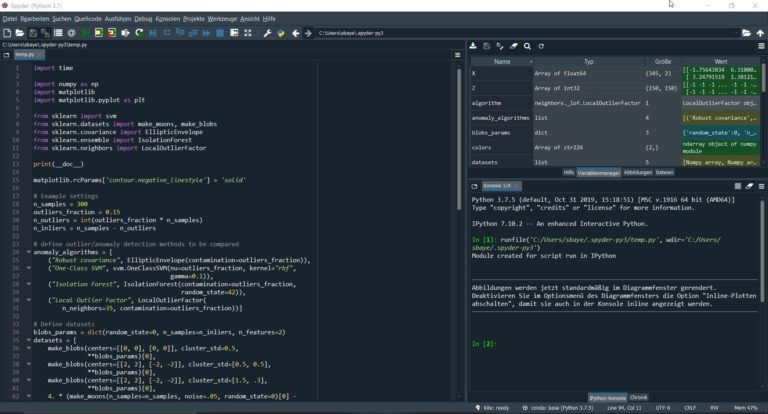Image resolution: width=768 pixels, height=414 pixels.
Task: Sort variables by the Name column header
Action: pyautogui.click(x=502, y=62)
